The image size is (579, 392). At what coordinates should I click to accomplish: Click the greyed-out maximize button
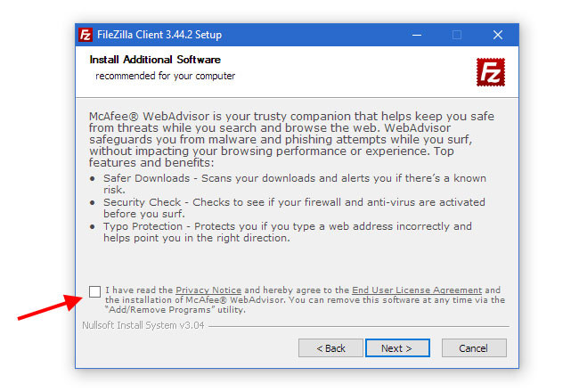click(457, 35)
